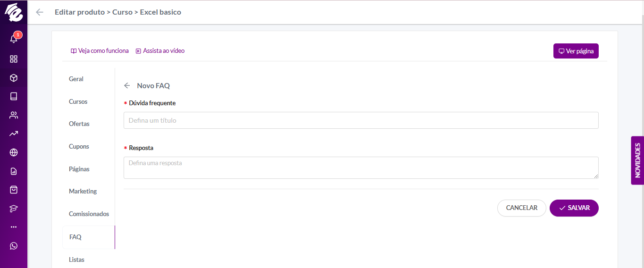Open the Veja como funciona link

click(x=100, y=50)
